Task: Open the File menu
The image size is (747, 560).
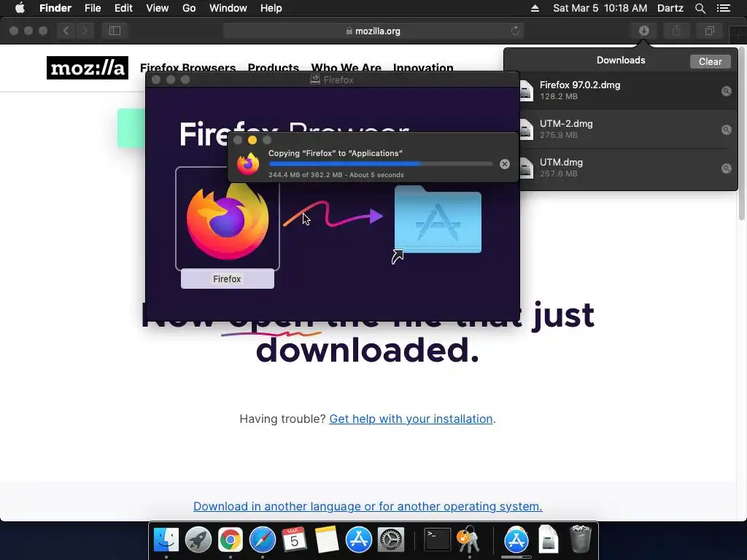Action: (x=93, y=8)
